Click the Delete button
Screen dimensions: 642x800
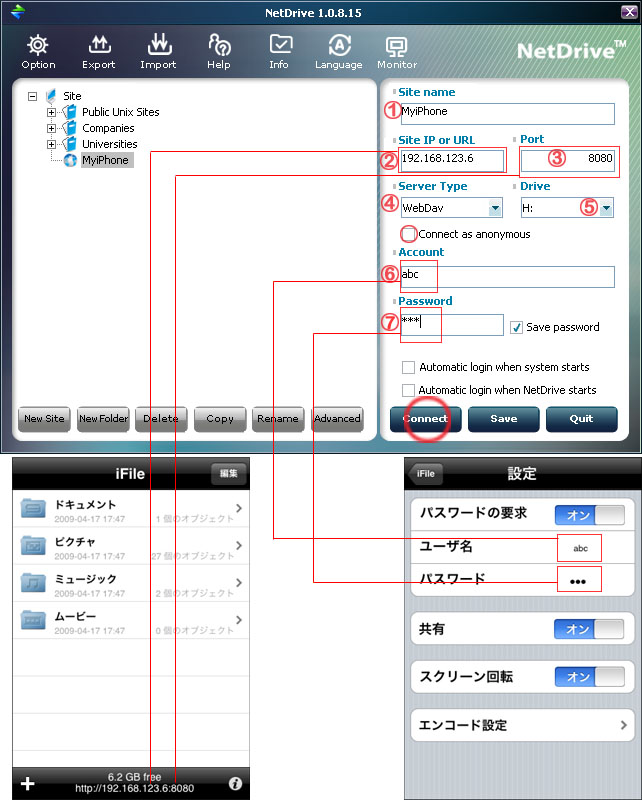(161, 419)
